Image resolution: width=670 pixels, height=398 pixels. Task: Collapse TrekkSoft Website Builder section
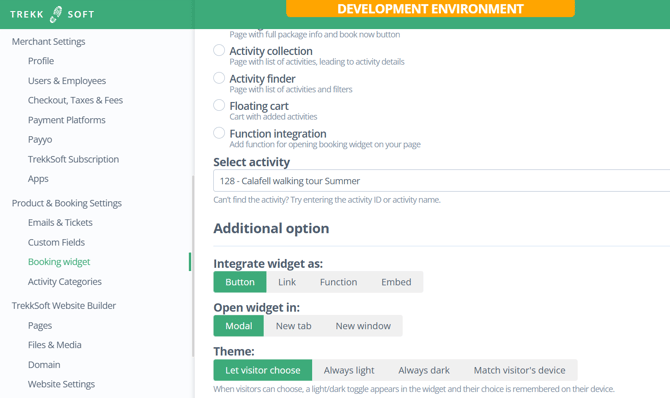tap(64, 306)
